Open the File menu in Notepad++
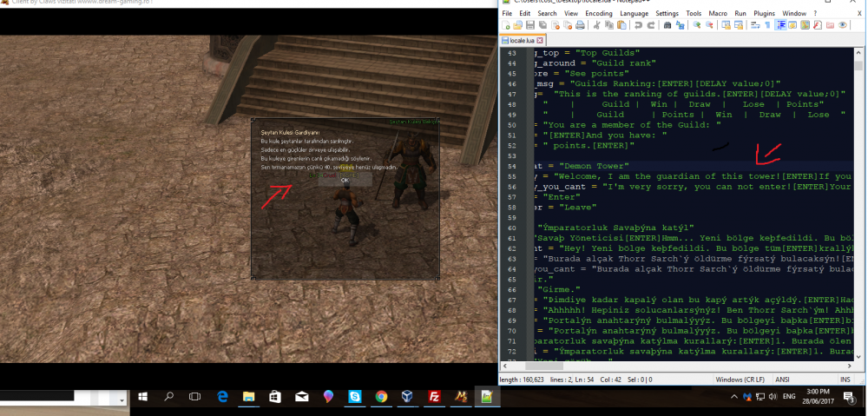 pos(507,13)
